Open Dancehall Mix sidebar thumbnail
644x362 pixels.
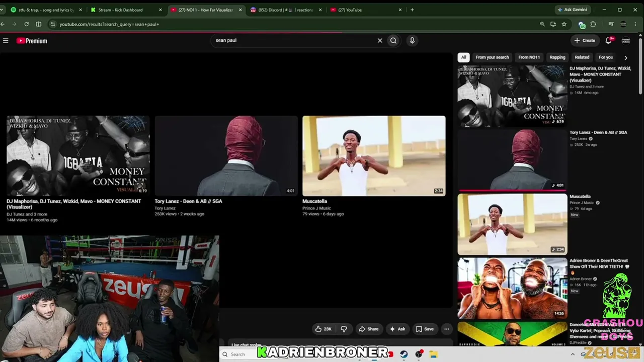[x=512, y=334]
